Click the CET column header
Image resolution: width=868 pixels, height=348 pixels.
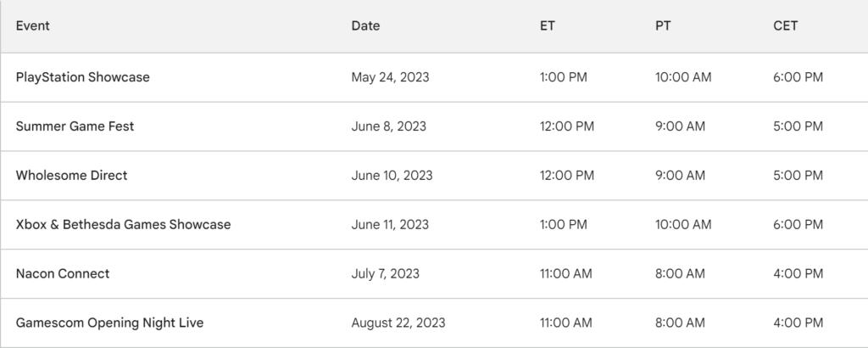[785, 26]
